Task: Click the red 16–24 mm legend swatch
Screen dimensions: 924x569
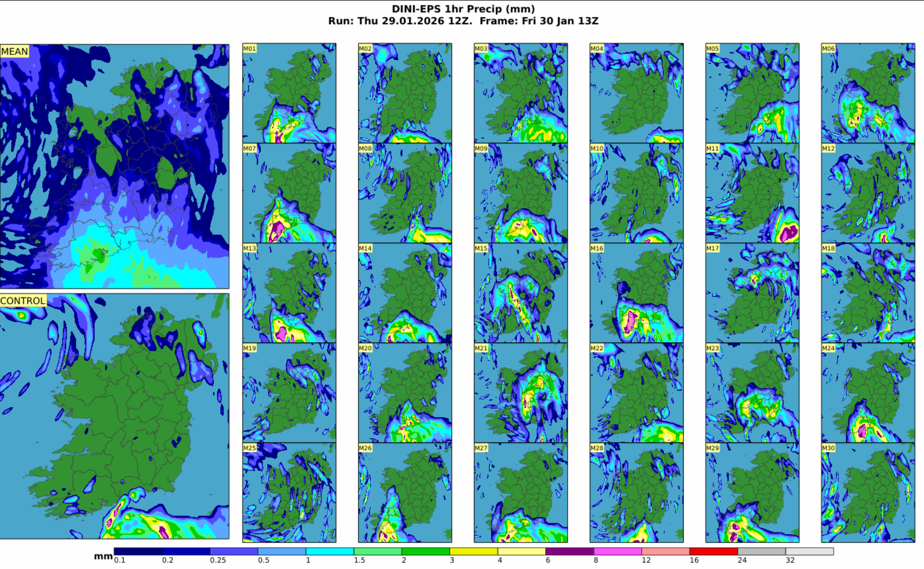Action: click(713, 552)
